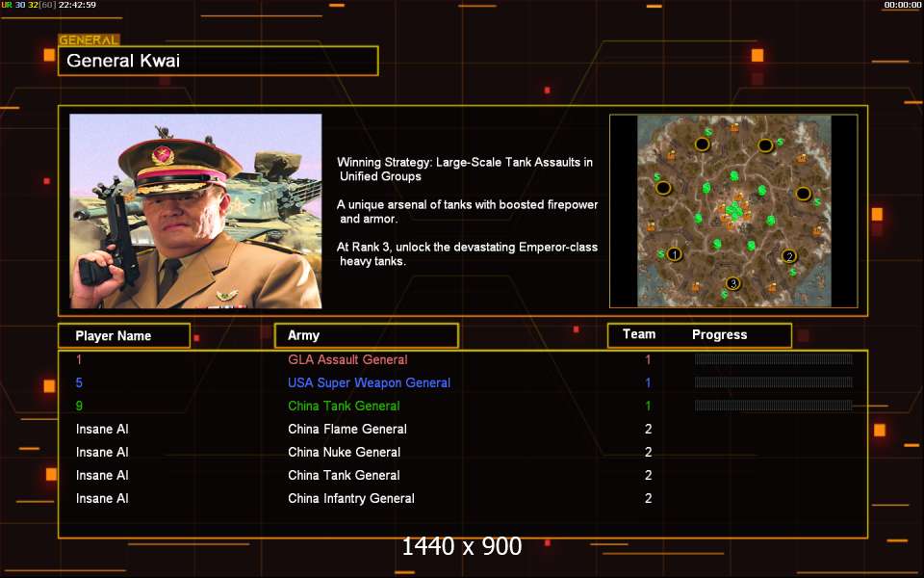
Task: Click the General Kwai name field
Action: point(218,61)
